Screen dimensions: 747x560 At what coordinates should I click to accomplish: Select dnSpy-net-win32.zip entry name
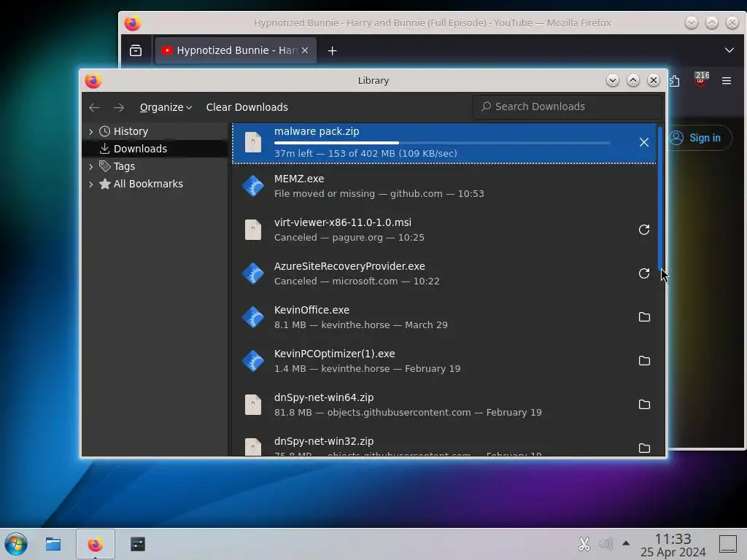point(324,441)
